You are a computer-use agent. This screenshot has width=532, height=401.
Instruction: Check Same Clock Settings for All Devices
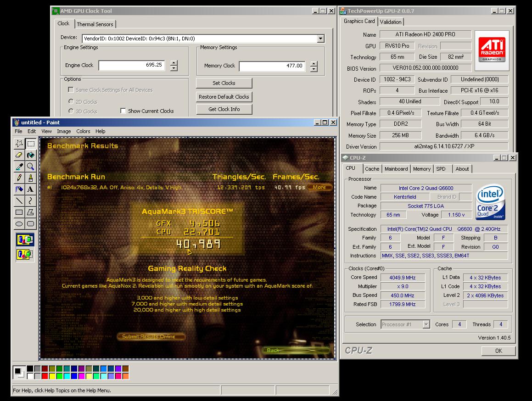71,89
